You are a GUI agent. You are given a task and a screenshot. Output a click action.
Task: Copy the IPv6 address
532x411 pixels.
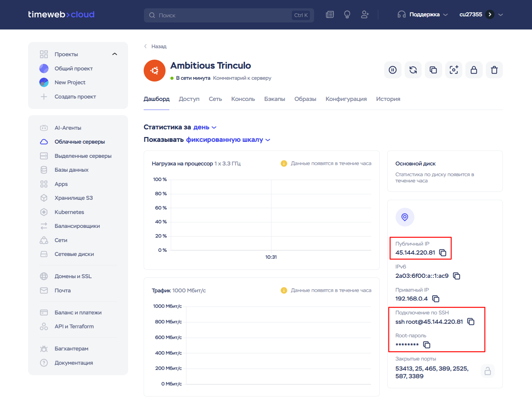tap(457, 276)
